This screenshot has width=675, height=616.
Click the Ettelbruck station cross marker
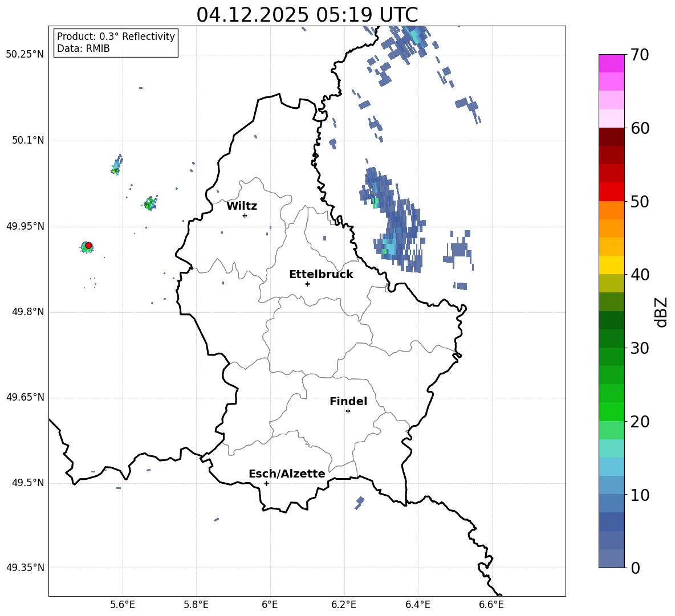point(307,284)
